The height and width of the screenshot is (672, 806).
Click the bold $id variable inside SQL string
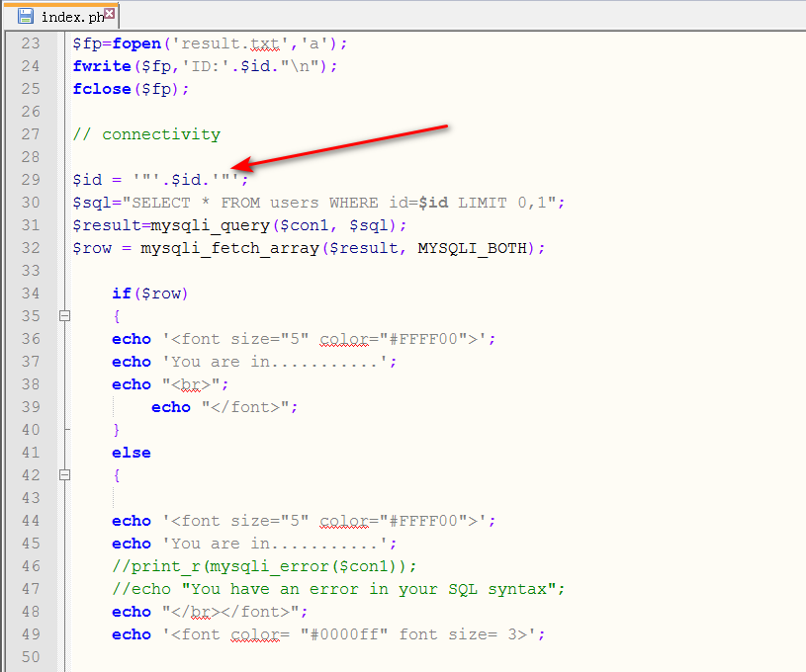[x=433, y=203]
